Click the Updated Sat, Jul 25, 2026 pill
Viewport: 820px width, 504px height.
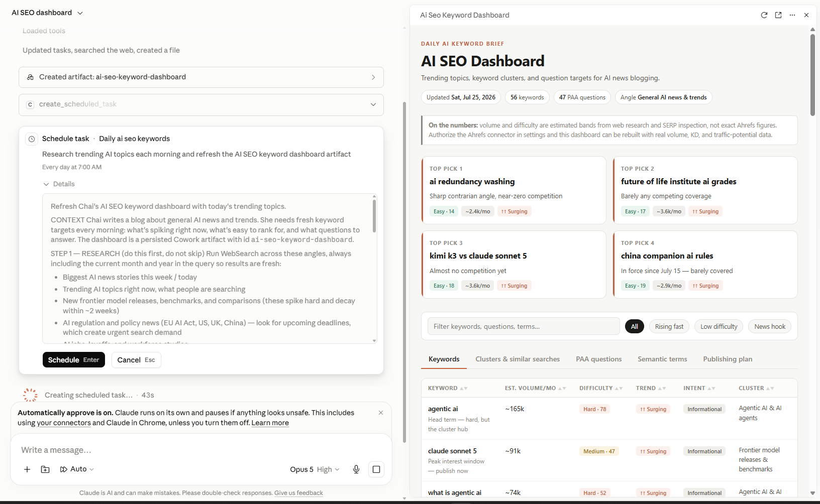(461, 97)
